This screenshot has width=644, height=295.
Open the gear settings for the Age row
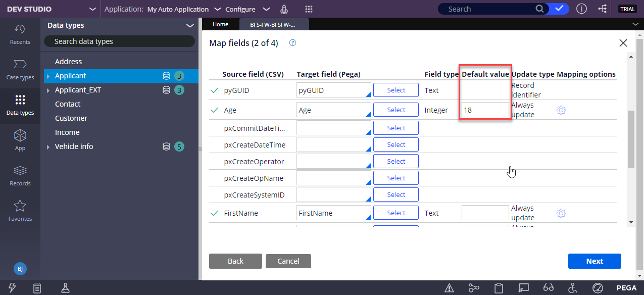tap(561, 110)
